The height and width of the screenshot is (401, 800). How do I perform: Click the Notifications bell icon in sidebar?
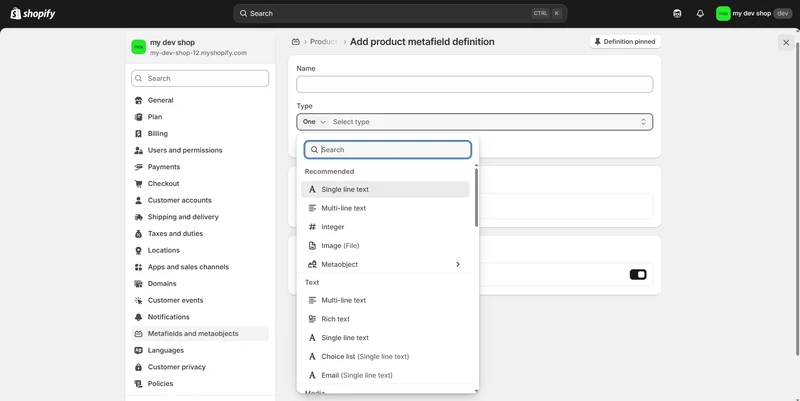point(138,317)
